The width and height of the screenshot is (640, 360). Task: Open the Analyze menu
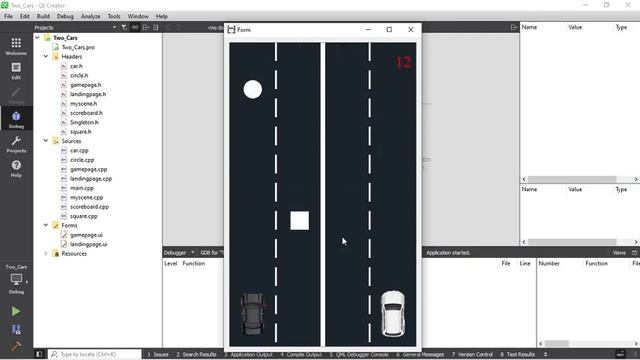click(90, 16)
